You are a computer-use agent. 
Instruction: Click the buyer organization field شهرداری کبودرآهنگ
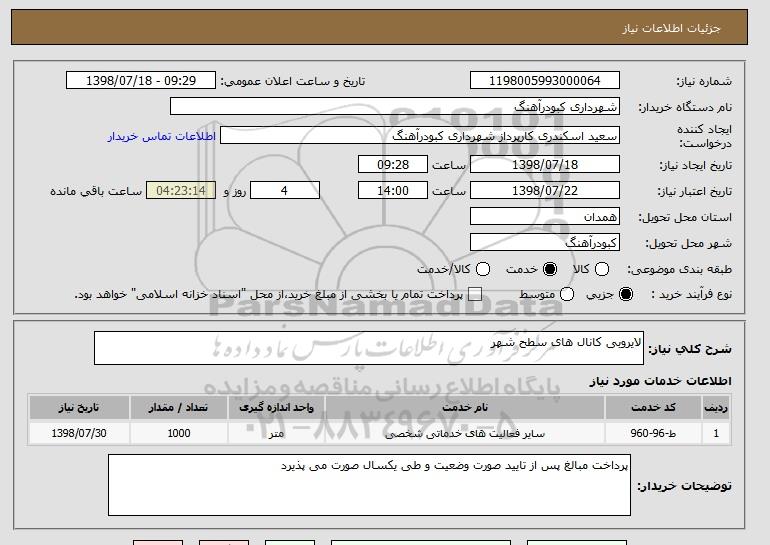click(395, 107)
